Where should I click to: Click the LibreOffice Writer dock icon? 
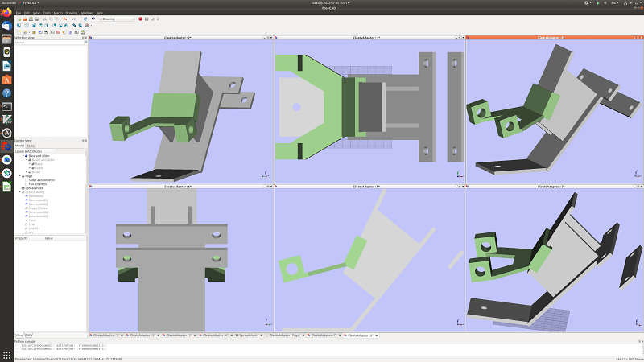pos(6,66)
